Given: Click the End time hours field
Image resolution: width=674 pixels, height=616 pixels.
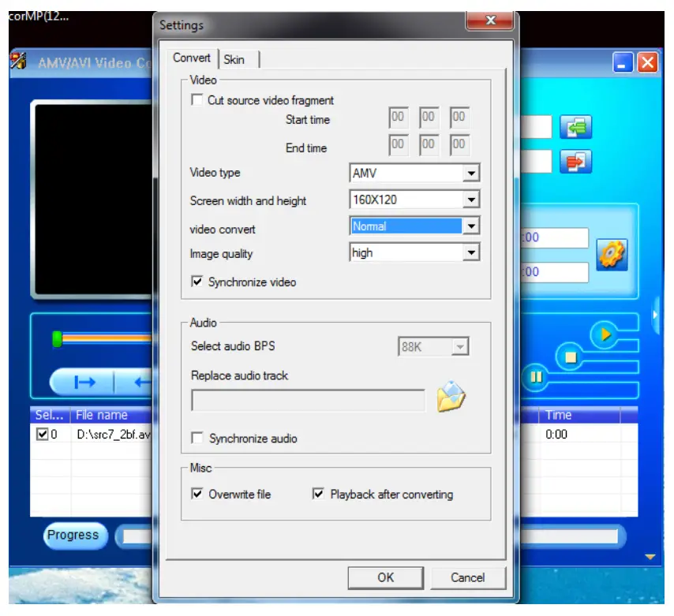Looking at the screenshot, I should 398,145.
